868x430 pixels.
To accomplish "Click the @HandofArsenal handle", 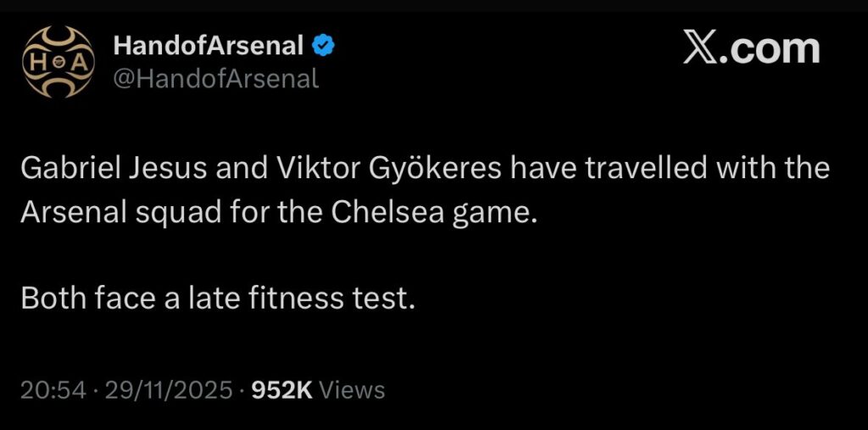I will [x=215, y=79].
